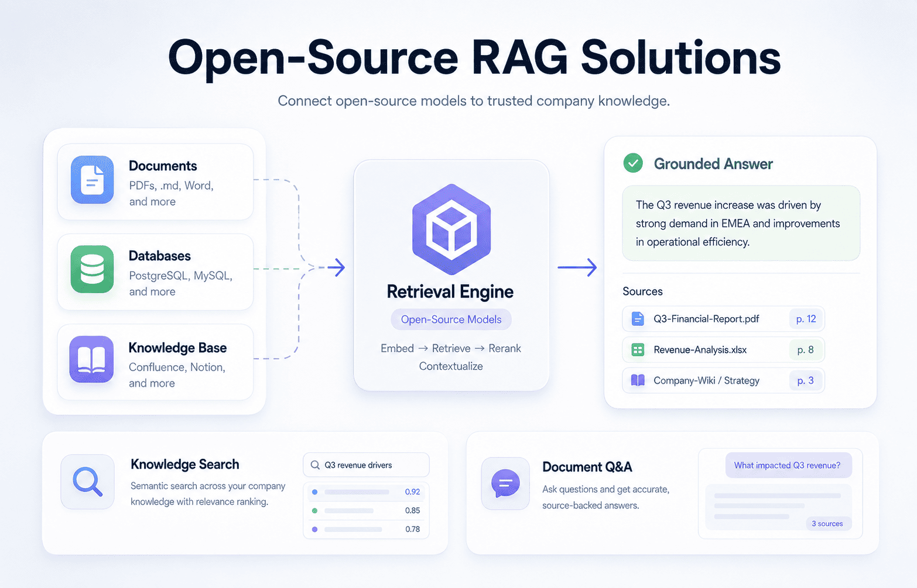Click the Retrieve step text

coord(451,348)
